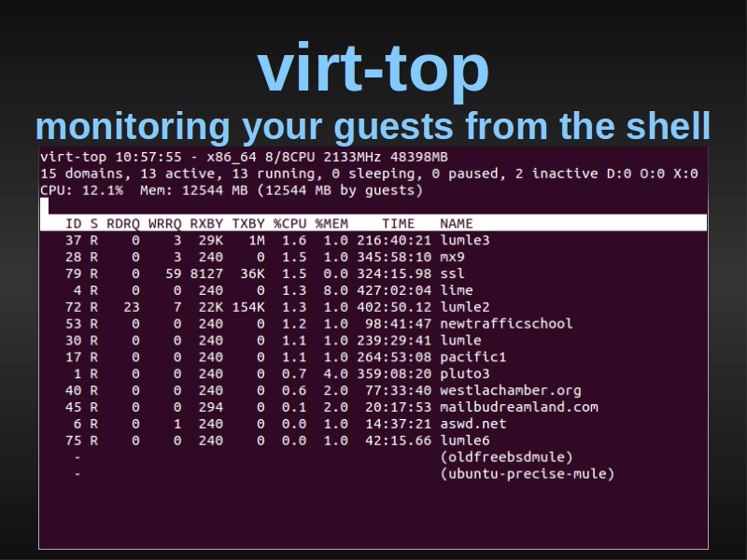This screenshot has width=747, height=560.
Task: Click the ID column header
Action: pos(74,224)
